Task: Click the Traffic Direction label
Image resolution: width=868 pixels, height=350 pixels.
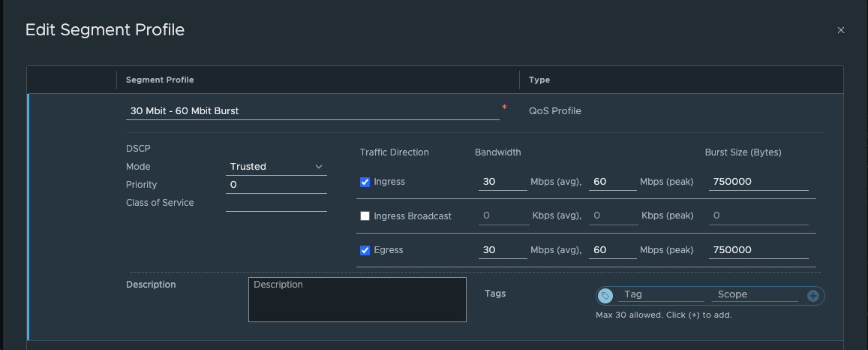Action: coord(394,152)
